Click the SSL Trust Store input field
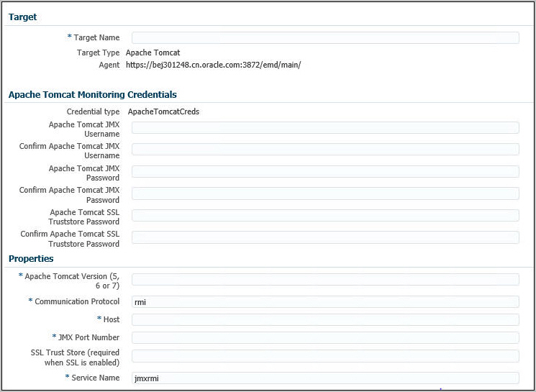The image size is (536, 392). click(x=325, y=356)
